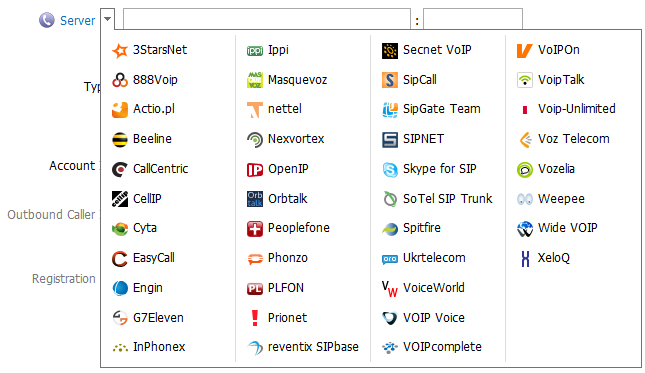
Task: Click the InPhonex dotted icon
Action: (120, 348)
